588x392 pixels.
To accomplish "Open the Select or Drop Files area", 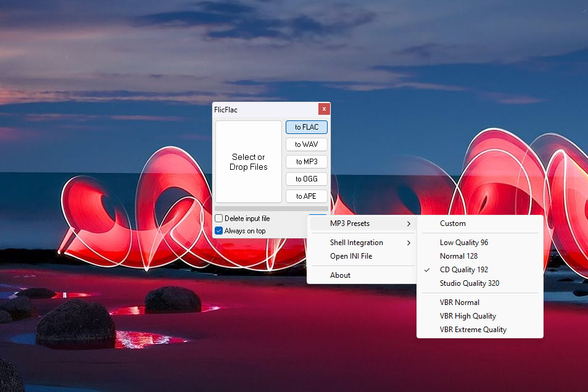I will [248, 162].
